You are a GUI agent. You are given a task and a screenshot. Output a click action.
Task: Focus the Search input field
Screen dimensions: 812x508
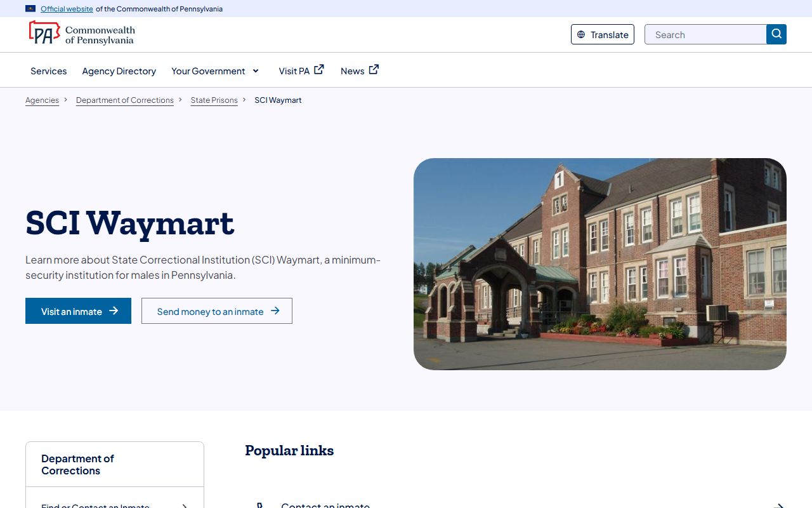[x=705, y=34]
